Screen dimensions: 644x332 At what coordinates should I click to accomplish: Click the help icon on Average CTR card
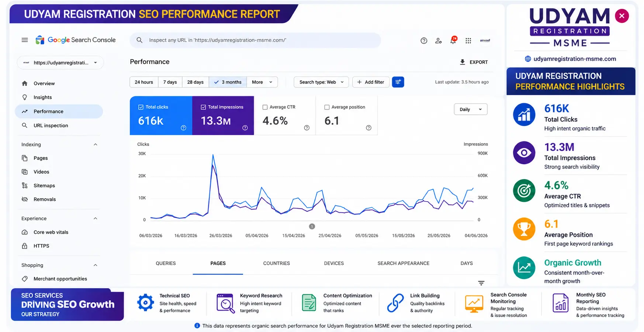(307, 128)
